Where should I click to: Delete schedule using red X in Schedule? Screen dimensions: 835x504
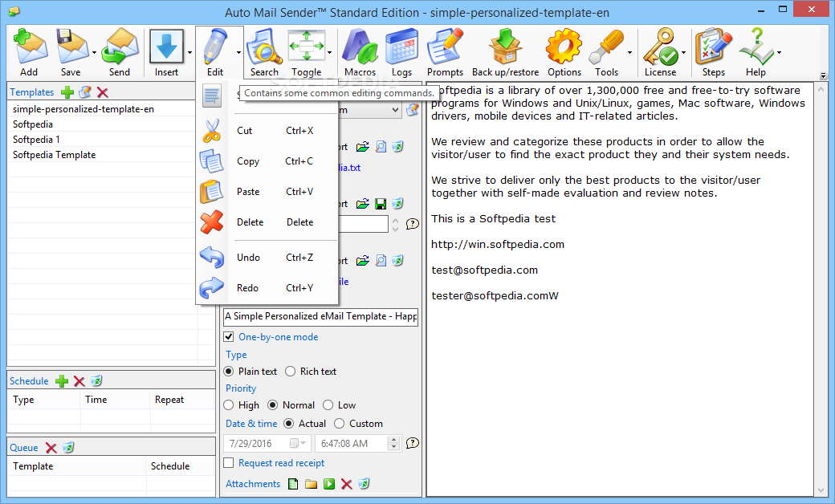(79, 381)
